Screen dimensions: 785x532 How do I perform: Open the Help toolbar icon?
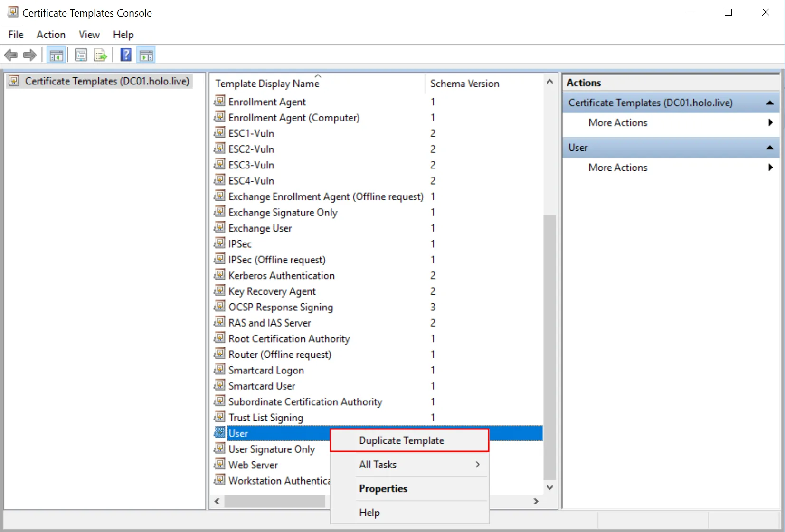coord(126,55)
